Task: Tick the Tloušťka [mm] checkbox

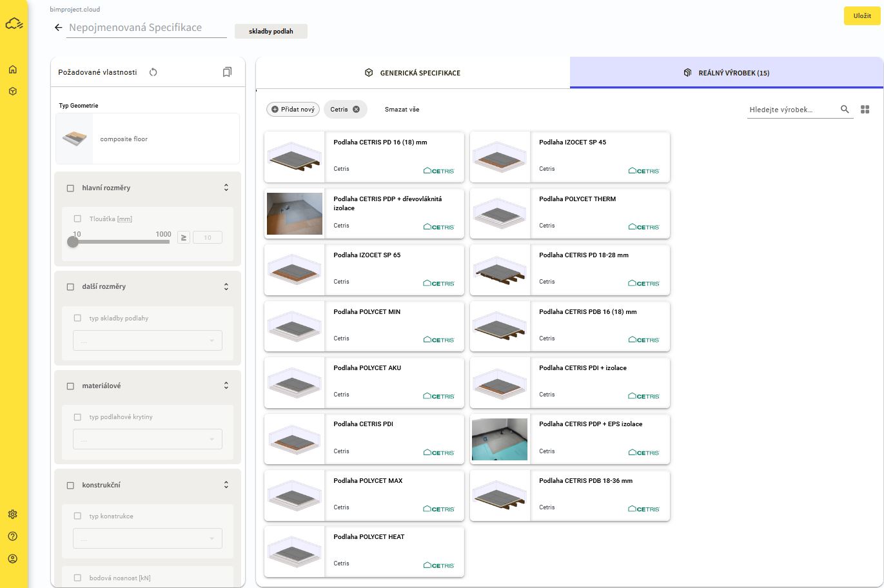Action: [77, 219]
